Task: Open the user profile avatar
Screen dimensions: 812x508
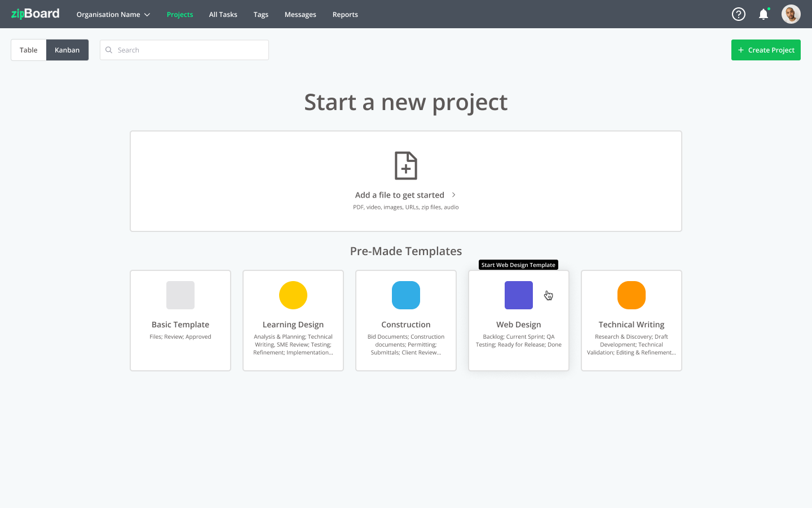Action: pyautogui.click(x=791, y=14)
